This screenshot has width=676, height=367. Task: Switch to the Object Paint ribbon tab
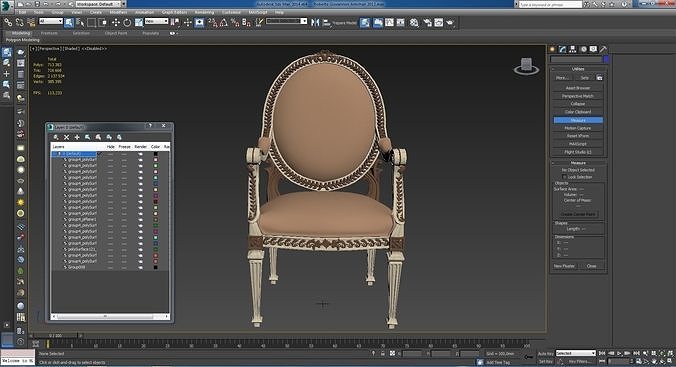116,33
